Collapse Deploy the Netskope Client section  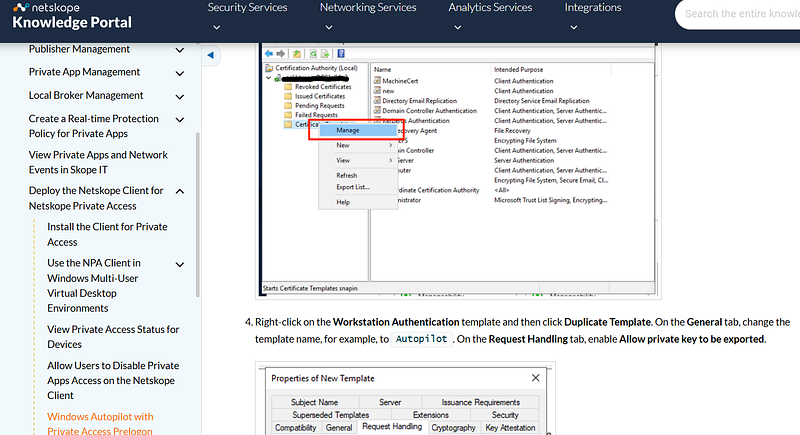[x=180, y=191]
